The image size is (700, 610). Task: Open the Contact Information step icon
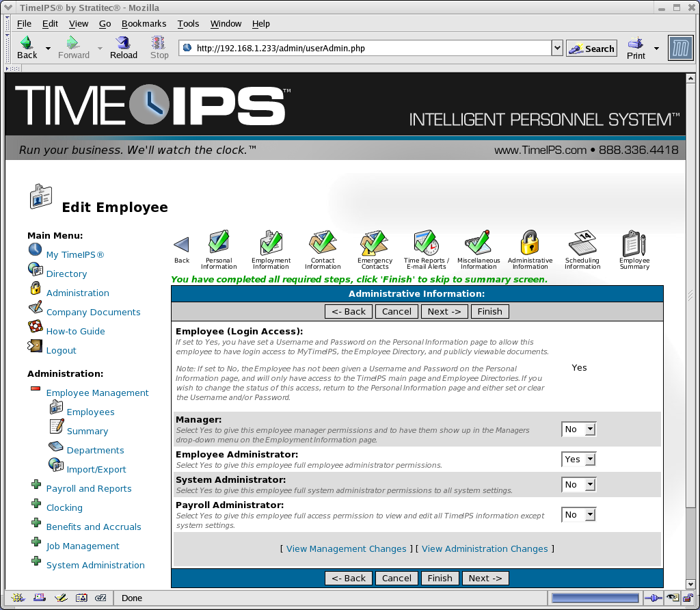[323, 241]
